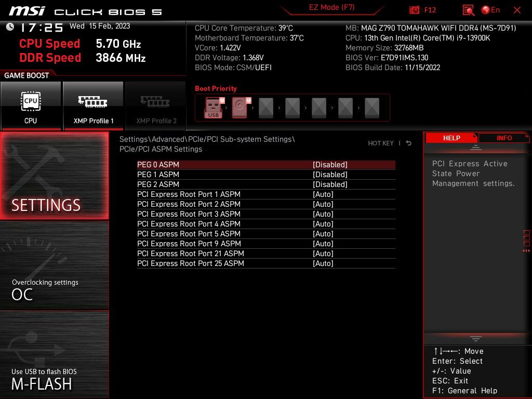The height and width of the screenshot is (399, 532).
Task: Go back using the return arrow icon
Action: 408,143
